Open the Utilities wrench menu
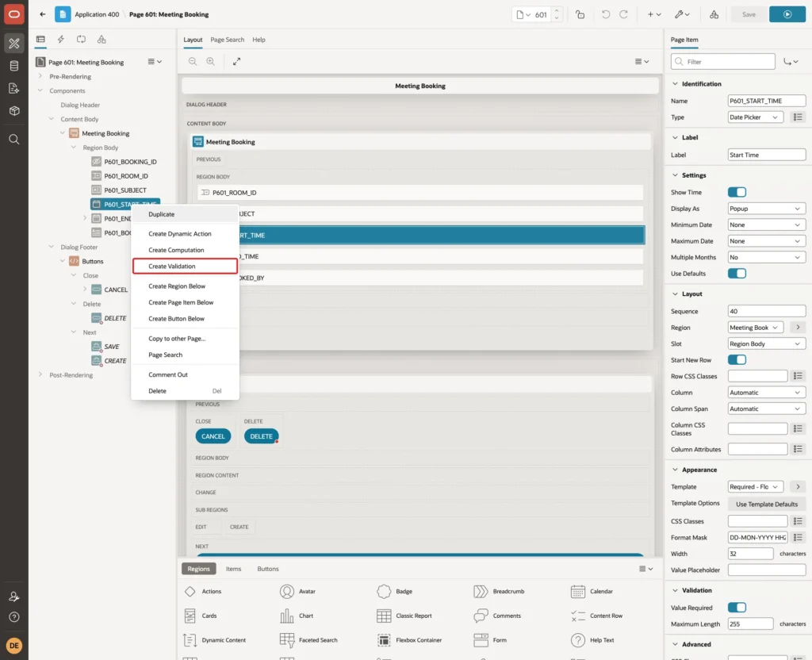812x660 pixels. [682, 14]
